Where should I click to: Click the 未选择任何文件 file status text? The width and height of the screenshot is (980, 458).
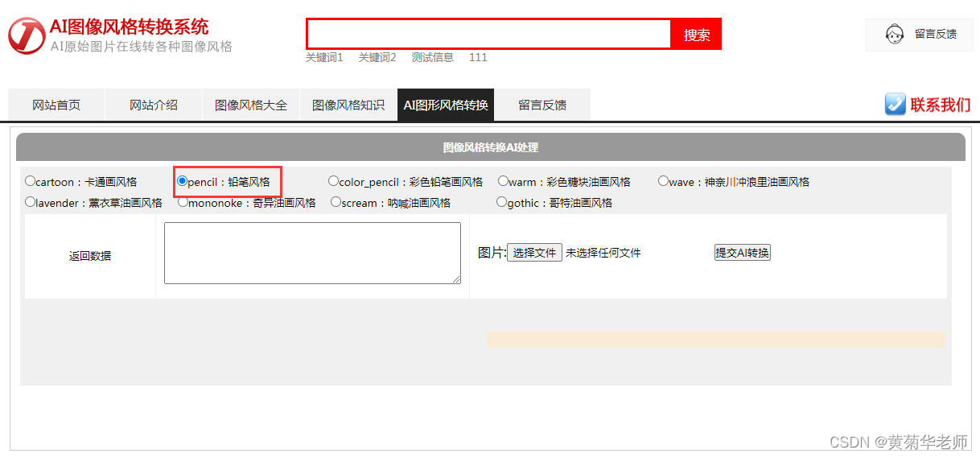[x=603, y=253]
